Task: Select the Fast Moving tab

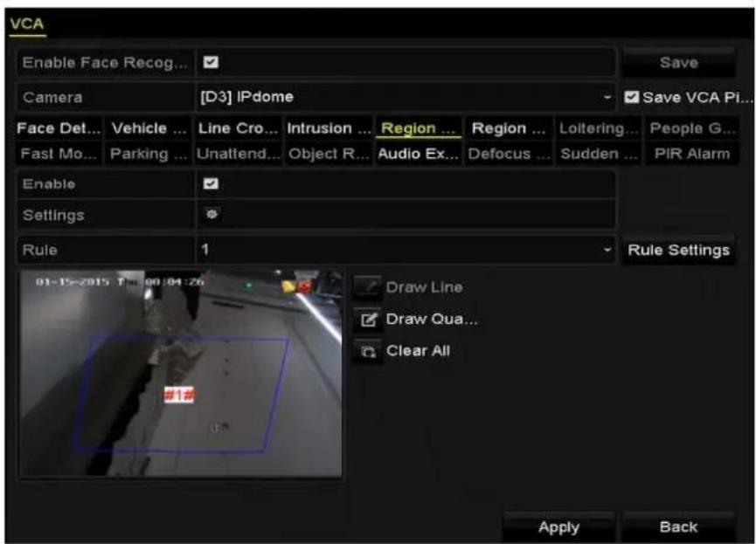Action: (59, 154)
